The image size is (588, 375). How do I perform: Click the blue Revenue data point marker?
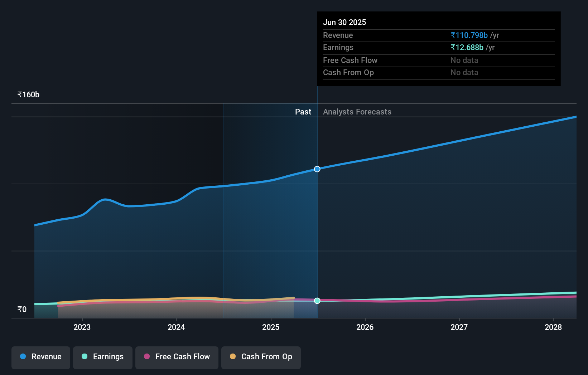[317, 169]
